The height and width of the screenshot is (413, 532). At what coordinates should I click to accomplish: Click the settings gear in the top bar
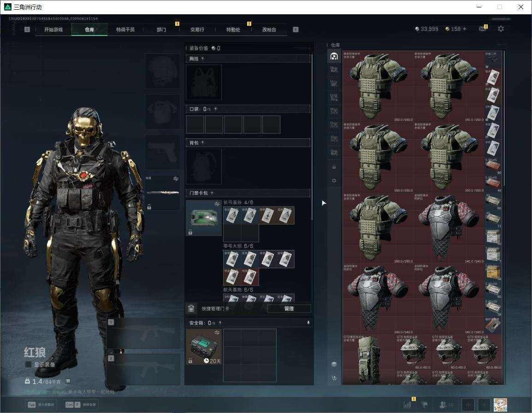click(x=501, y=29)
